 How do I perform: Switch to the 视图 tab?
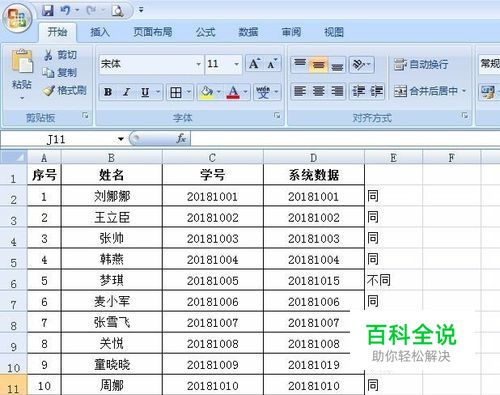click(x=334, y=32)
